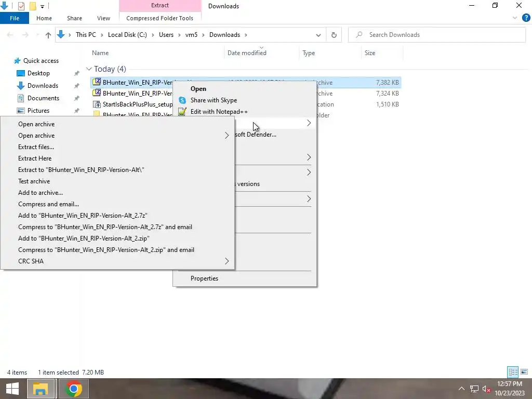The width and height of the screenshot is (532, 399).
Task: Click the 7,382 KB size cell
Action: pyautogui.click(x=387, y=83)
